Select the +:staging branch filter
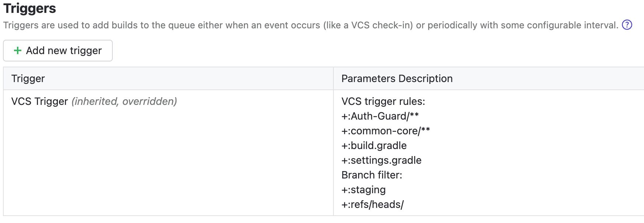 pyautogui.click(x=363, y=190)
